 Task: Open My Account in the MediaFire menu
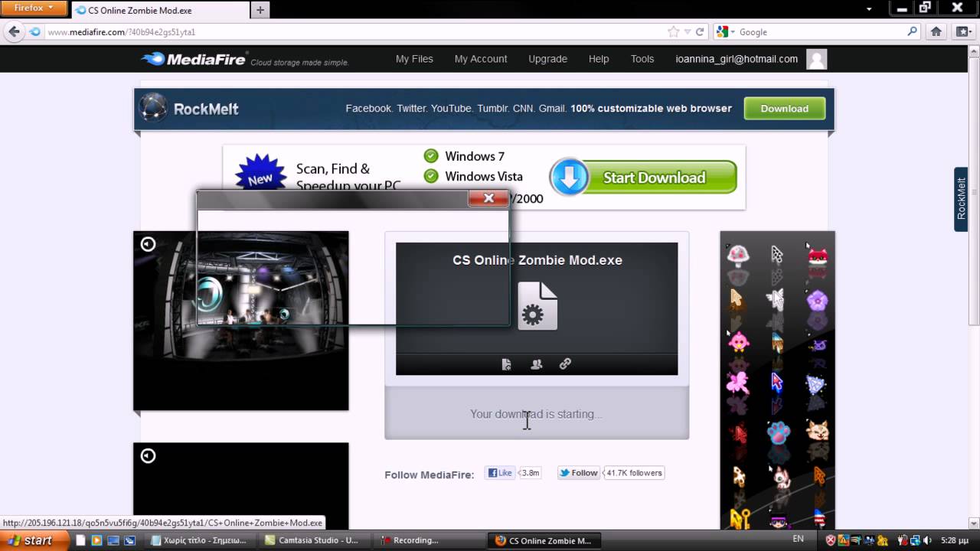point(481,59)
